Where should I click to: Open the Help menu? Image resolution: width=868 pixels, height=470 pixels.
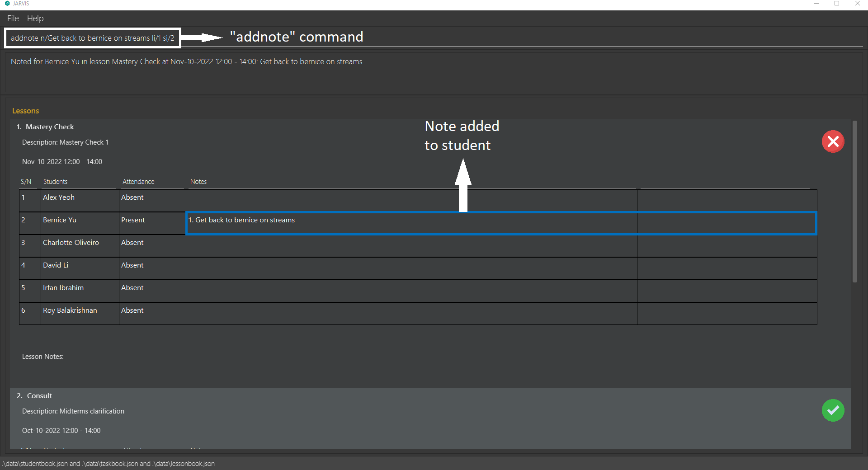tap(35, 19)
